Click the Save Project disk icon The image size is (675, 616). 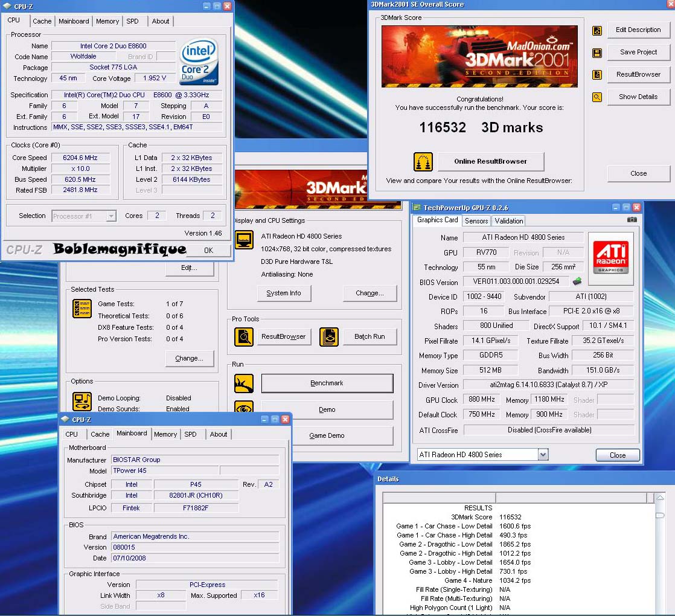[x=597, y=53]
